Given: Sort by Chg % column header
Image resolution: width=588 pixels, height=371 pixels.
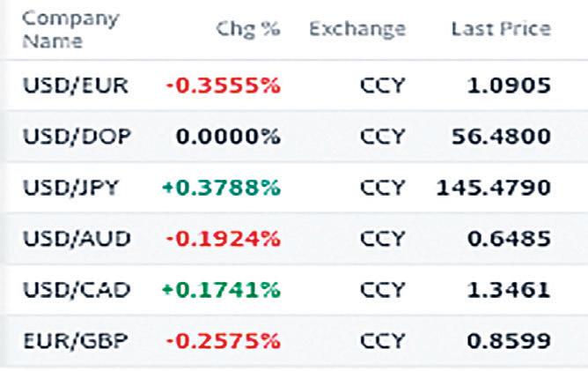Looking at the screenshot, I should (248, 29).
